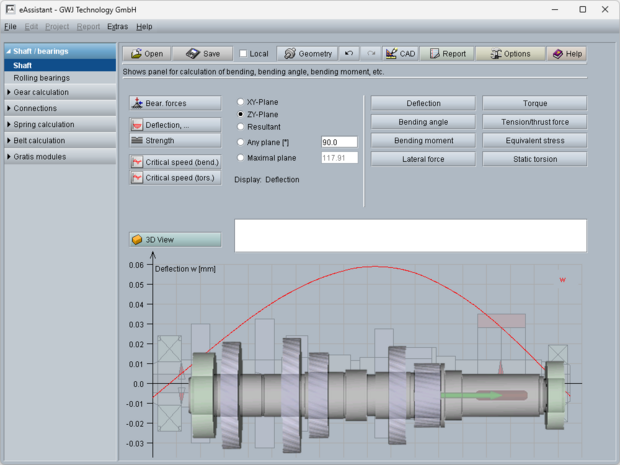Screen dimensions: 620x465
Task: Click the CAD export button
Action: pyautogui.click(x=402, y=54)
